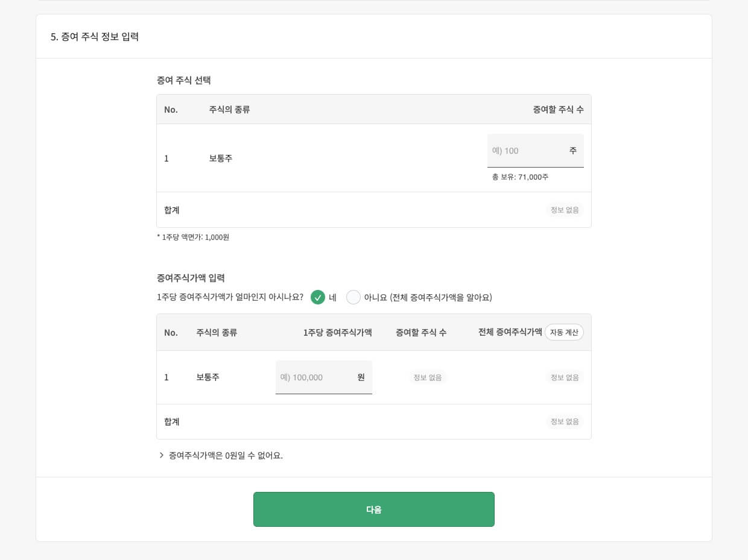748x560 pixels.
Task: Click the 총 보유: 71,000주 link text
Action: click(519, 177)
